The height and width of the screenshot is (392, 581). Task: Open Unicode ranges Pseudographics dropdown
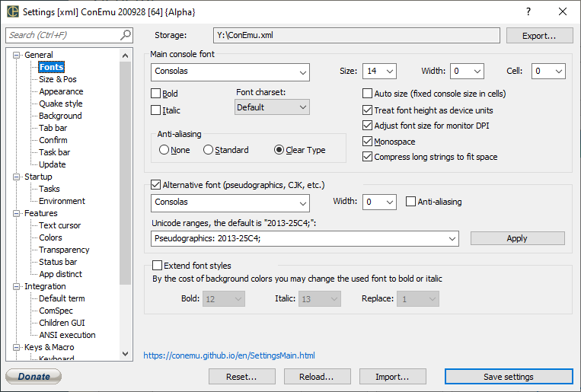(x=305, y=238)
